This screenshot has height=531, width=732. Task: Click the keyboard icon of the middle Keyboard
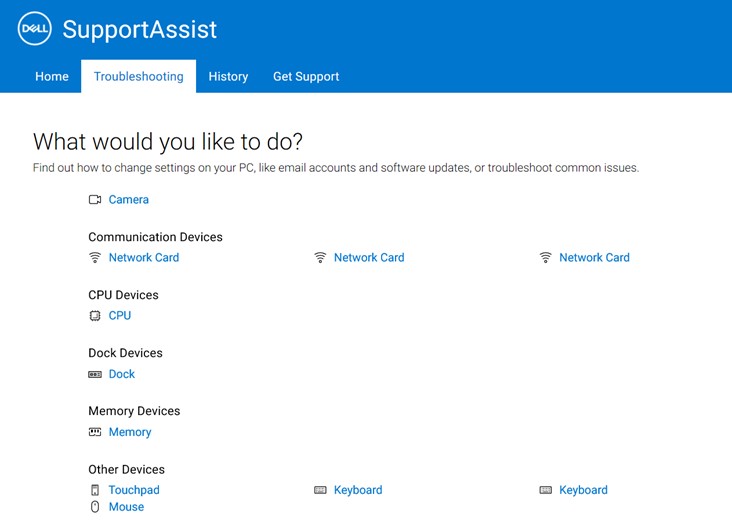tap(320, 490)
